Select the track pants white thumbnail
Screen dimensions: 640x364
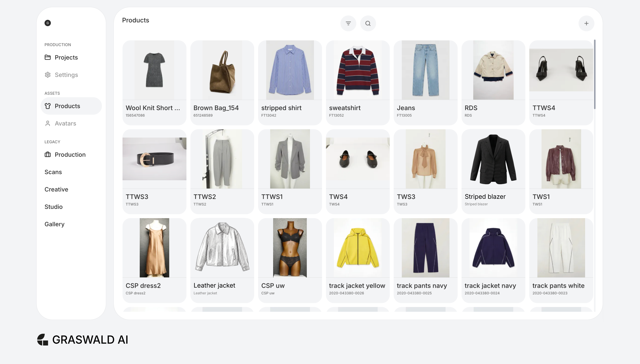(x=561, y=248)
